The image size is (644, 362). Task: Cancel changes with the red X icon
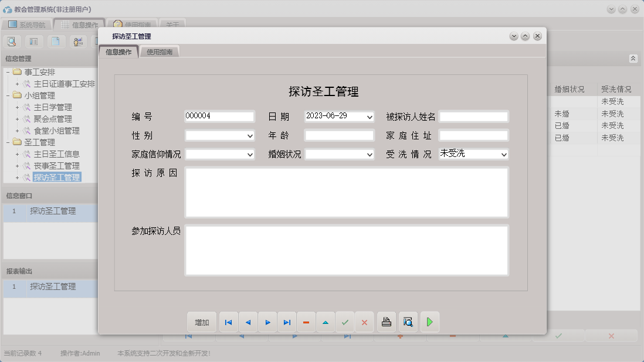pos(364,322)
